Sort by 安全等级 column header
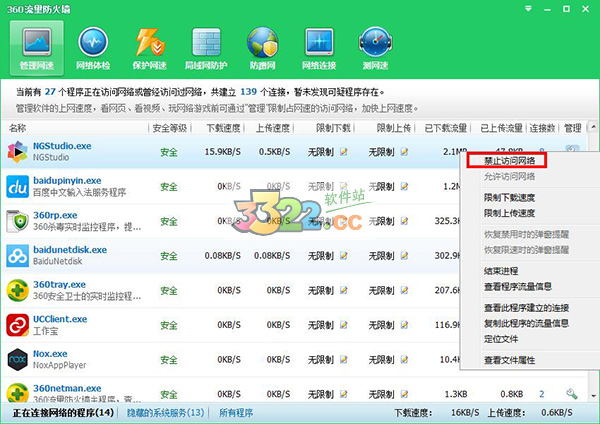 click(170, 128)
